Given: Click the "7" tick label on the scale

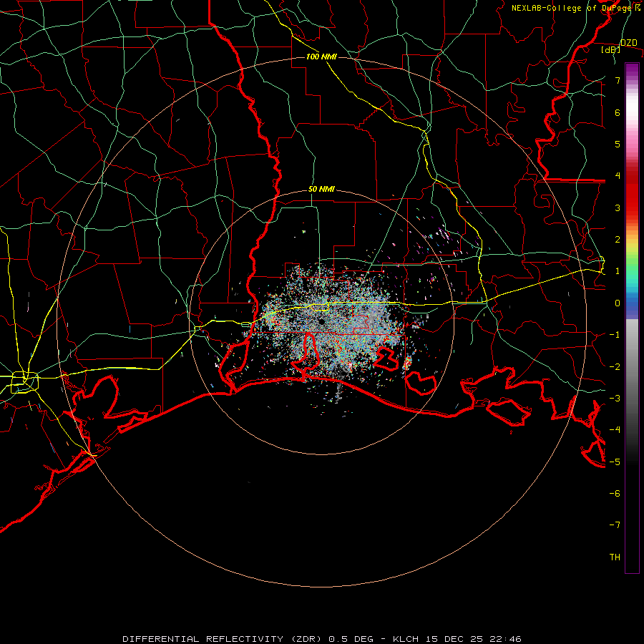Looking at the screenshot, I should [618, 80].
